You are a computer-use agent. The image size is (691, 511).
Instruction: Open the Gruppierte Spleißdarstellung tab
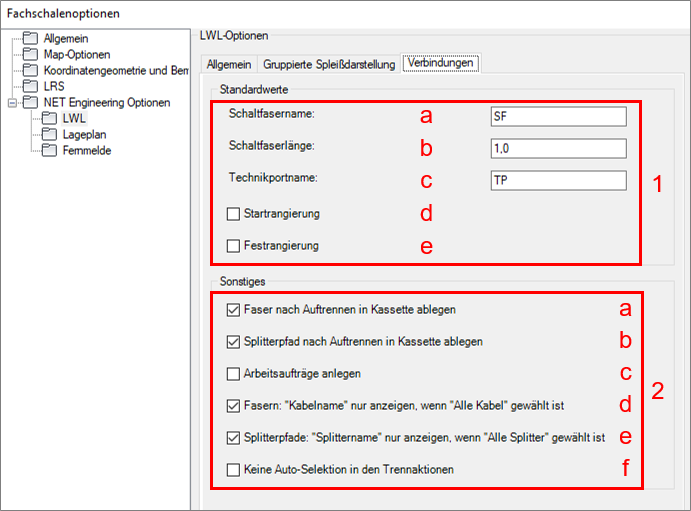(x=329, y=64)
